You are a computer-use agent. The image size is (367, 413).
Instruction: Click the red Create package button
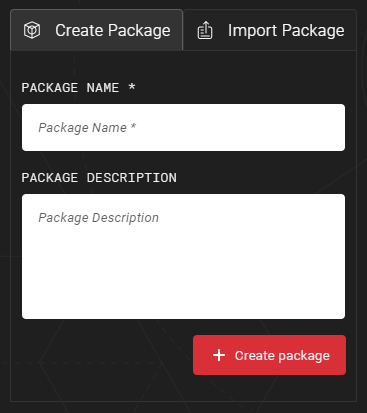coord(269,355)
